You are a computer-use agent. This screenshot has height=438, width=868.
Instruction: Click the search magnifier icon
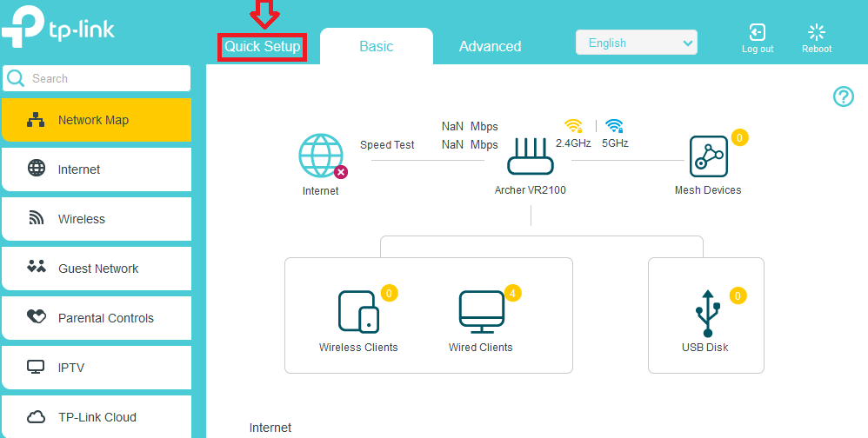pyautogui.click(x=16, y=78)
